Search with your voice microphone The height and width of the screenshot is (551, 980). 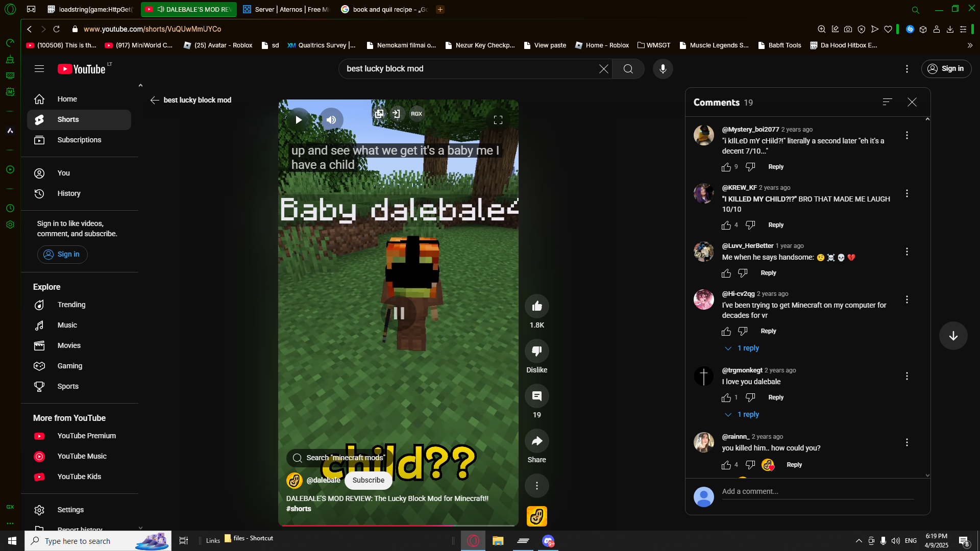(663, 69)
